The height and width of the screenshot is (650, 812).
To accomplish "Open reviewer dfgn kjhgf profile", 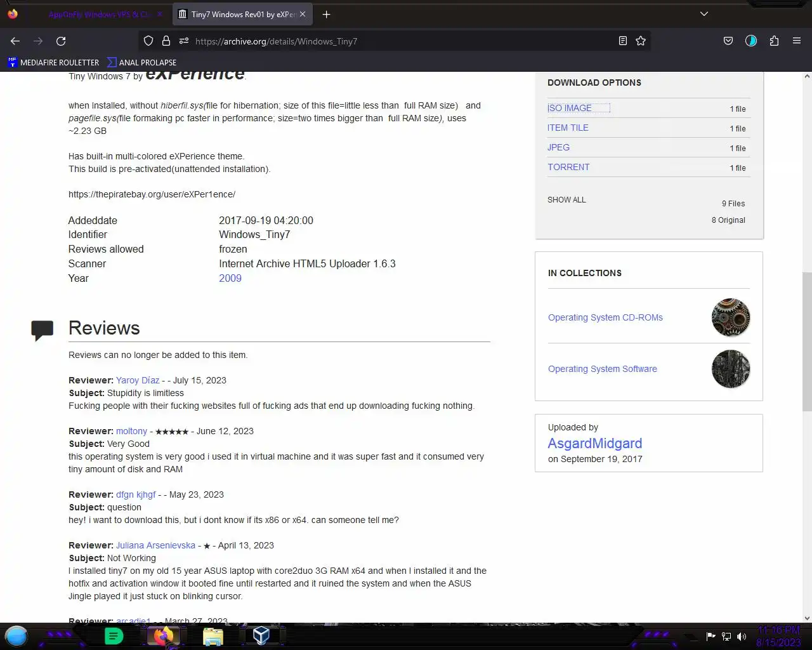I will click(x=136, y=494).
